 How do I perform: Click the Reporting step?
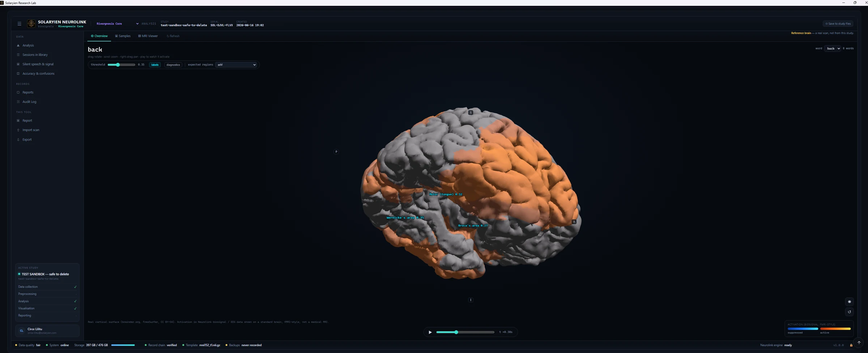[x=47, y=316]
